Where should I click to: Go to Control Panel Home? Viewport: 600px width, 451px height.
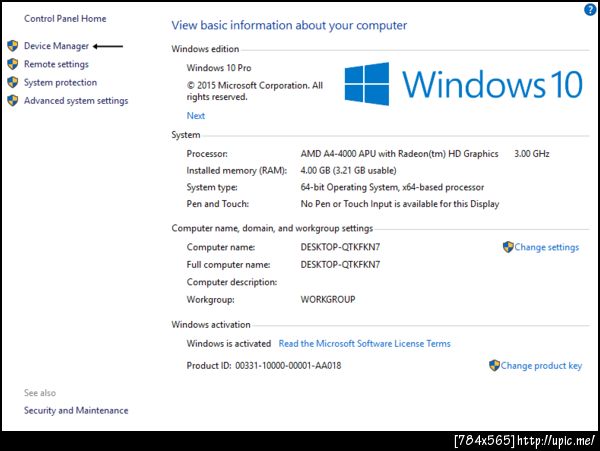(x=65, y=18)
